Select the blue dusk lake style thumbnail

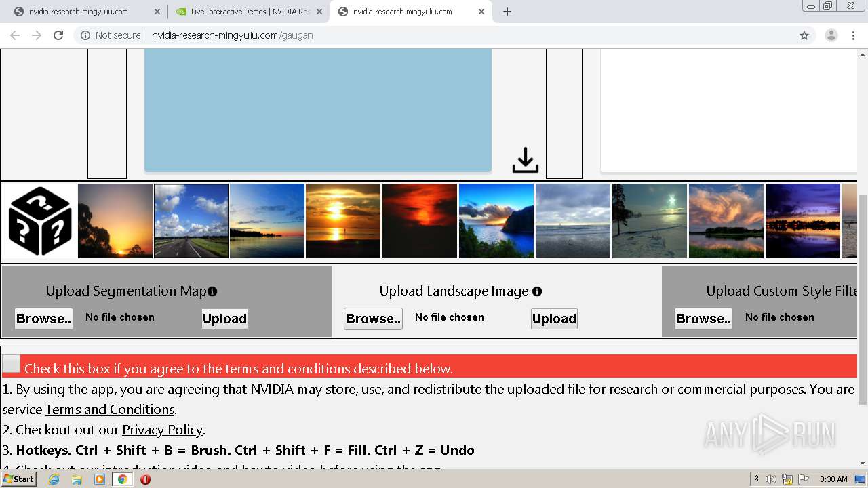[267, 221]
